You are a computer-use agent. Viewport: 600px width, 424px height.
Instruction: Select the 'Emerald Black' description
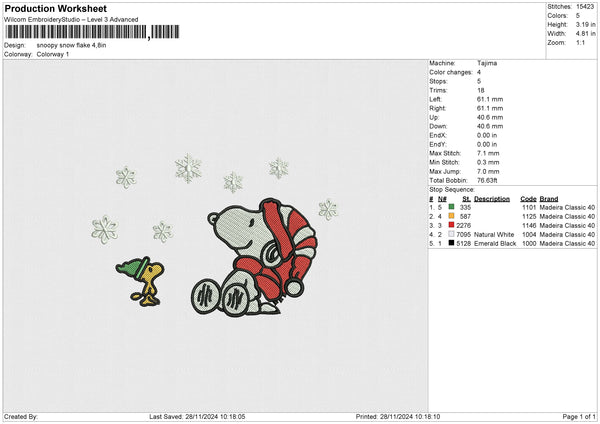(x=495, y=243)
